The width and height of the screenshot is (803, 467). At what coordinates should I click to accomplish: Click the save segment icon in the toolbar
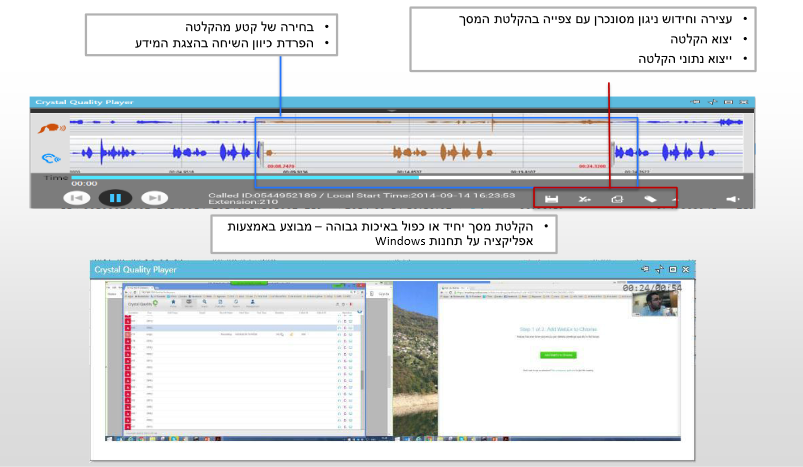[552, 199]
